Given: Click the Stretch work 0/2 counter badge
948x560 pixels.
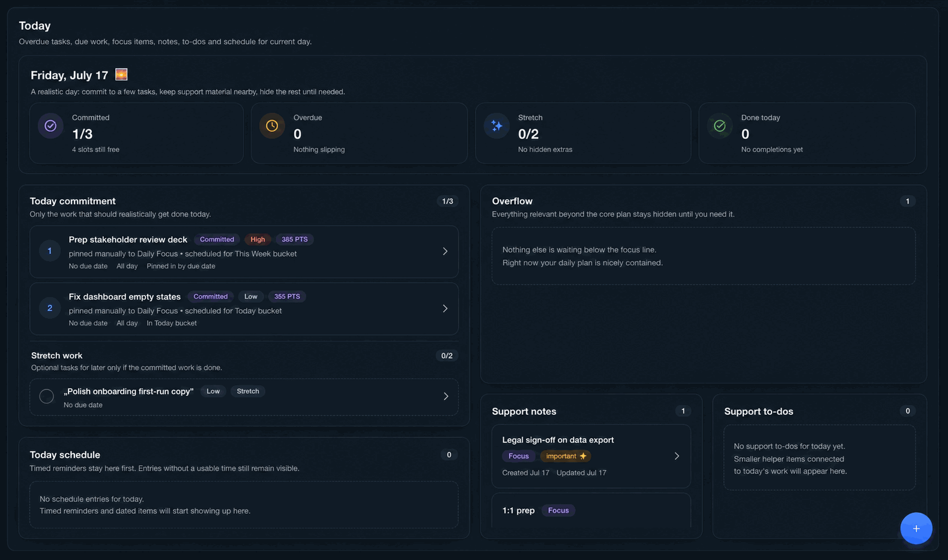Looking at the screenshot, I should point(447,355).
